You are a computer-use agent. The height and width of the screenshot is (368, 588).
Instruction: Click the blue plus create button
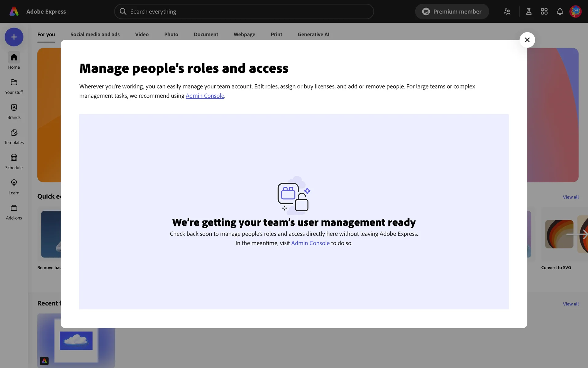coord(14,37)
